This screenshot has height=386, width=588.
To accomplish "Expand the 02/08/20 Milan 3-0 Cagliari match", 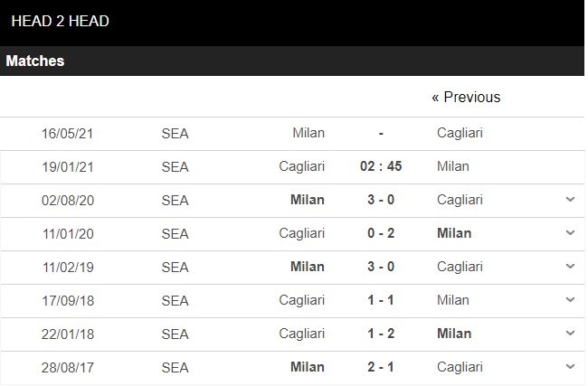I will pos(570,200).
